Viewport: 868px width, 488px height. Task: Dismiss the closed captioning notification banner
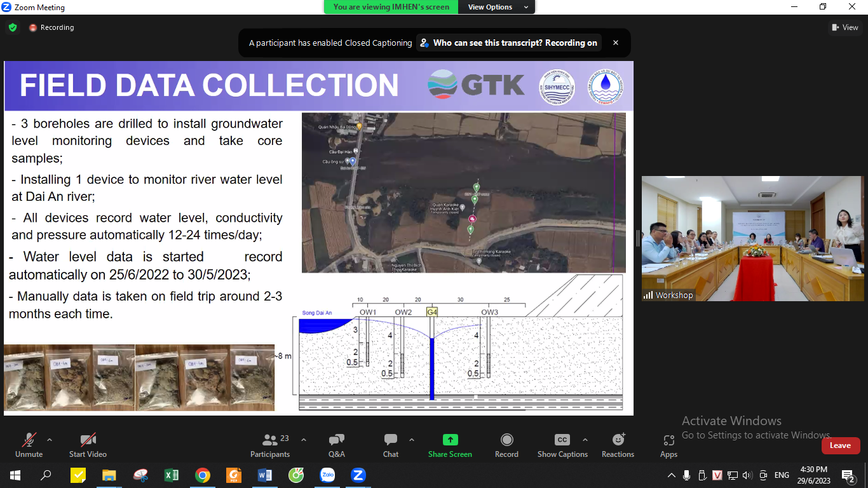pos(615,43)
